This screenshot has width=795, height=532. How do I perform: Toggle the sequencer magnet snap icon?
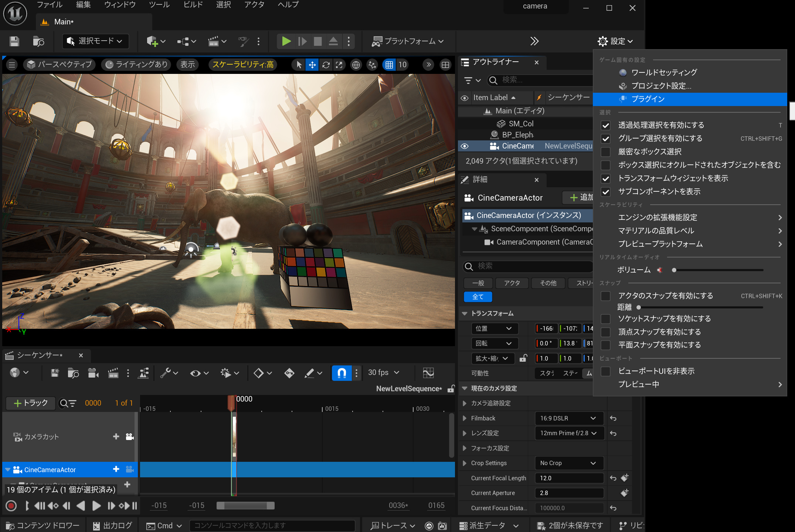pyautogui.click(x=342, y=373)
